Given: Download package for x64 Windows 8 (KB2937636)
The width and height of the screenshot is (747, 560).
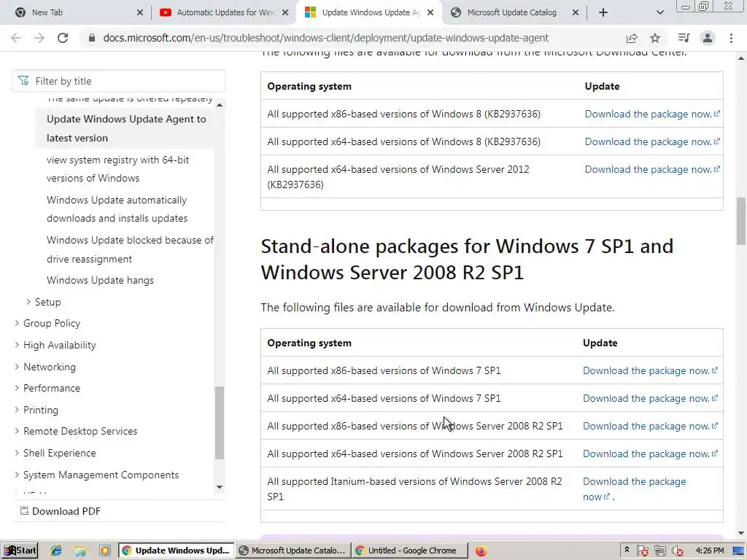Looking at the screenshot, I should [x=651, y=141].
